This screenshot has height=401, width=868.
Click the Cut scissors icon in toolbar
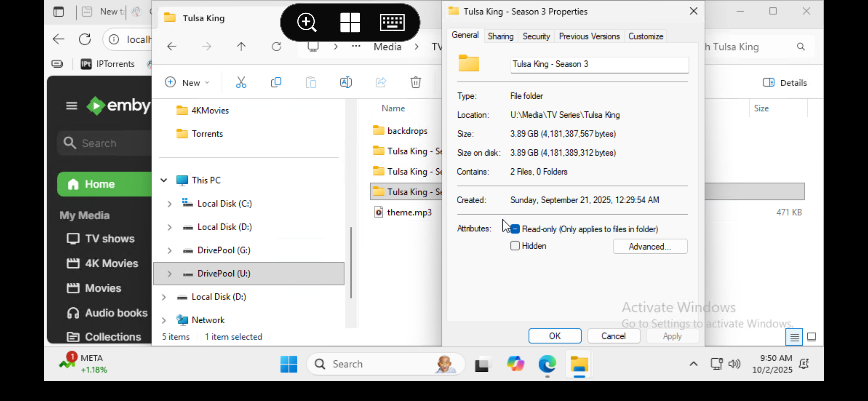coord(241,82)
